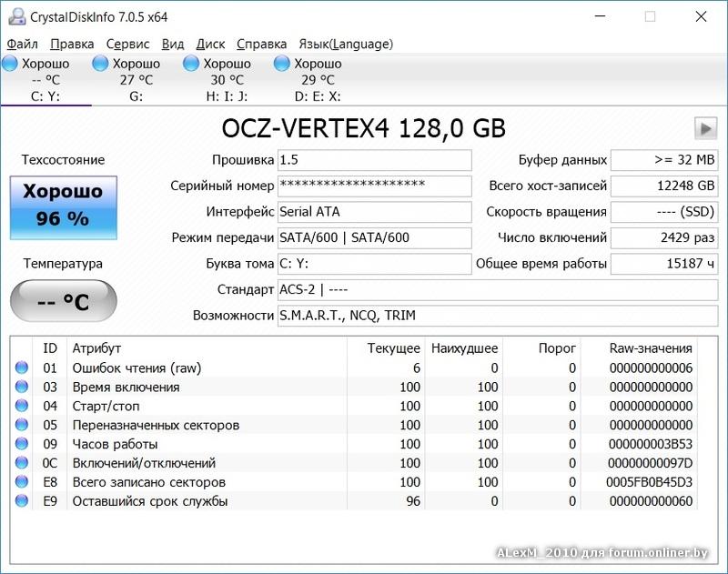The width and height of the screenshot is (728, 574).
Task: Select the Часов работы row
Action: tap(354, 444)
